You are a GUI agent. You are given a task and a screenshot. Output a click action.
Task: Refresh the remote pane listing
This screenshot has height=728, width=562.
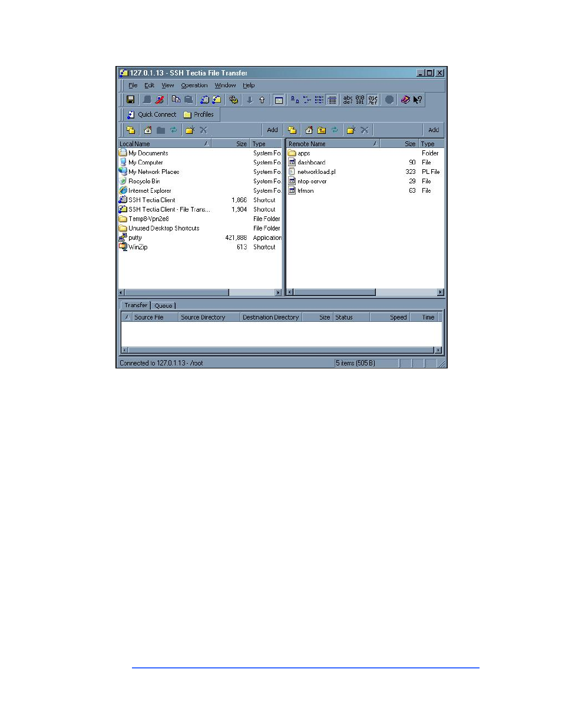pyautogui.click(x=335, y=130)
